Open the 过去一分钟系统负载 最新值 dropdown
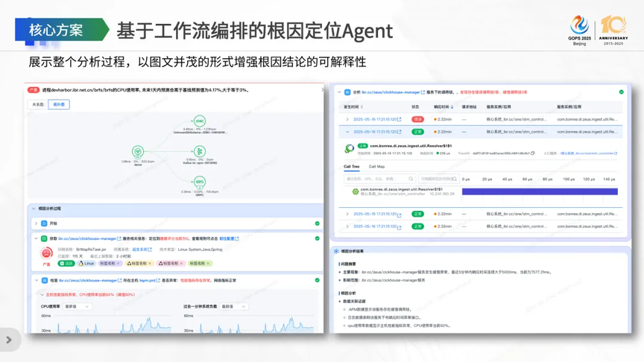Screen dimensions: 644x362 pos(233,307)
